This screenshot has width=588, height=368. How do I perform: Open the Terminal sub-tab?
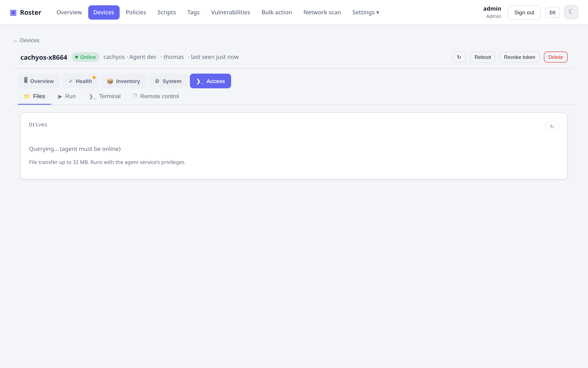(x=105, y=96)
